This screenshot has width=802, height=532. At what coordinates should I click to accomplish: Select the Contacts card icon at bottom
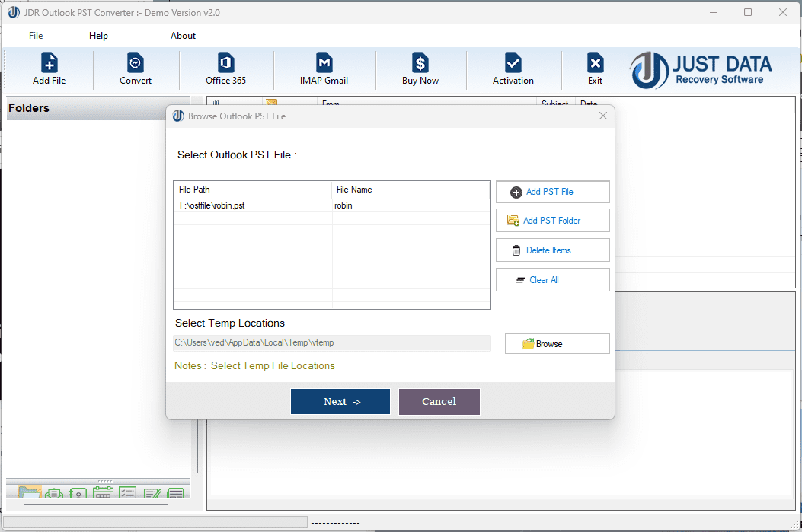click(x=77, y=492)
